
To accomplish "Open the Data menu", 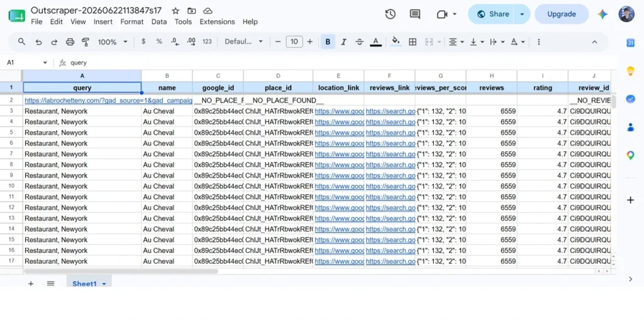I will (159, 22).
